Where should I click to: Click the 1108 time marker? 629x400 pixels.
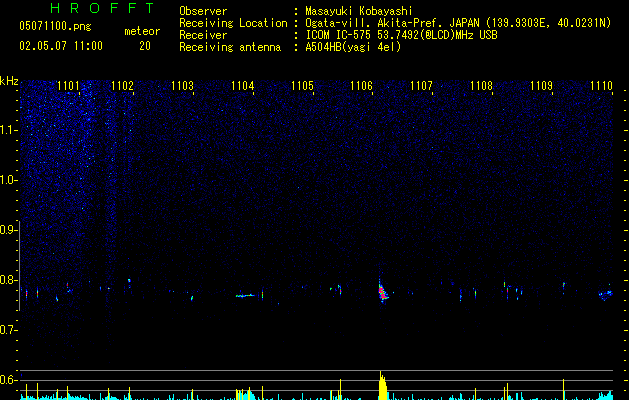481,86
